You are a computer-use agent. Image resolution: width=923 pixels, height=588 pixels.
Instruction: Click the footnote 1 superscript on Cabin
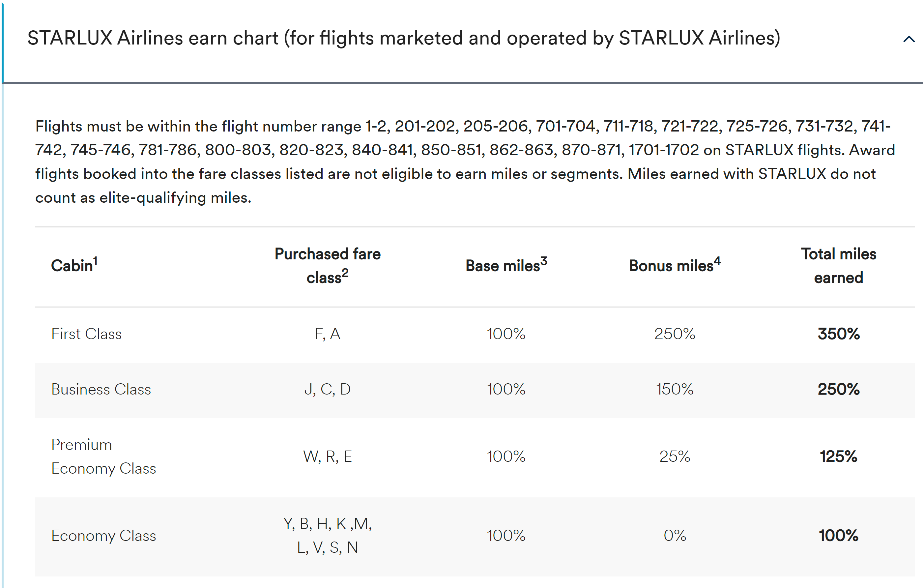coord(96,261)
